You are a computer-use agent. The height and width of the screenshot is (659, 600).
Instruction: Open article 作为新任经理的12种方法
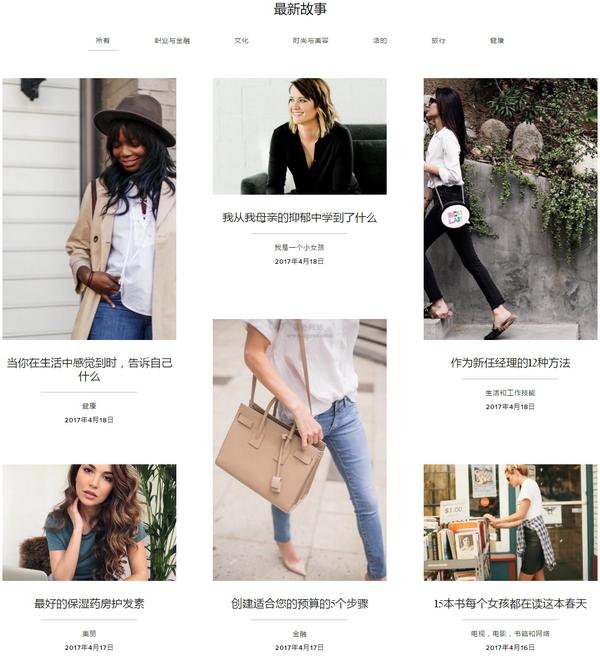coord(511,363)
